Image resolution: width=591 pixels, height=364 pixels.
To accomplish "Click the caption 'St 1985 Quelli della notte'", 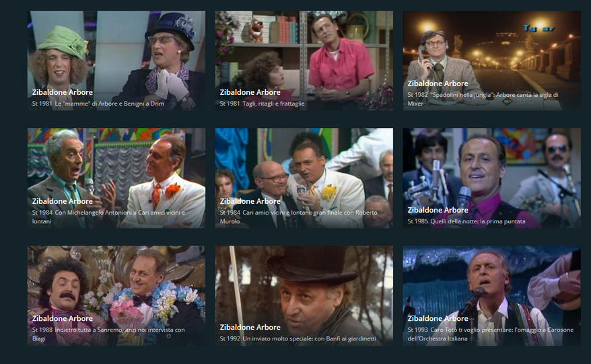I will click(466, 221).
